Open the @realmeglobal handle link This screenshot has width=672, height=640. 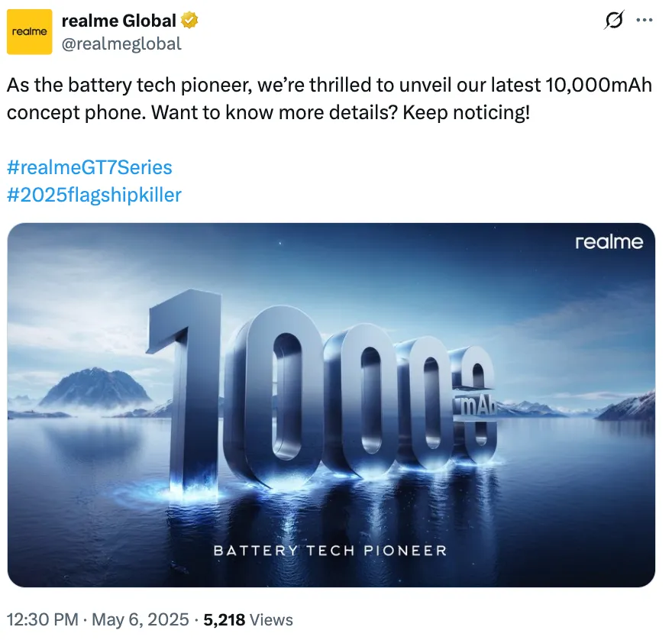(121, 44)
